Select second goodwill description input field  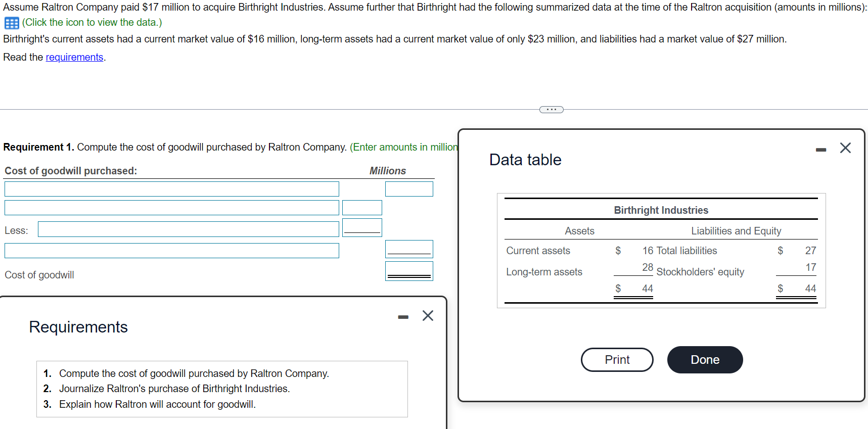pyautogui.click(x=172, y=208)
